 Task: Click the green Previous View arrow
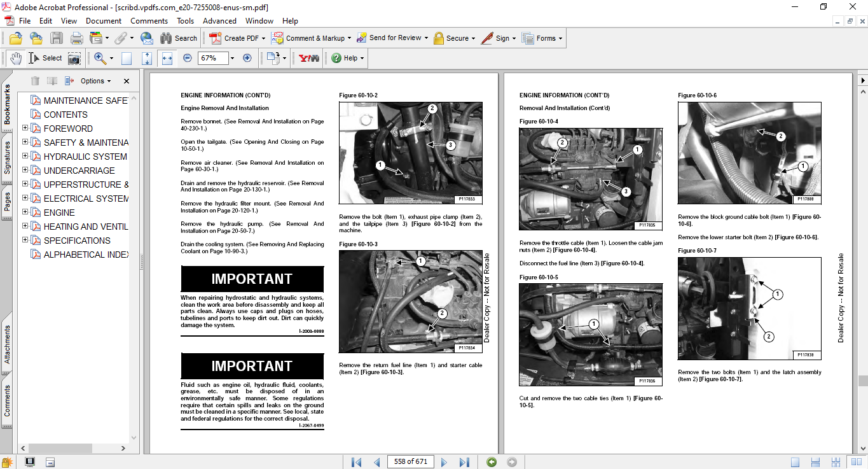(491, 462)
